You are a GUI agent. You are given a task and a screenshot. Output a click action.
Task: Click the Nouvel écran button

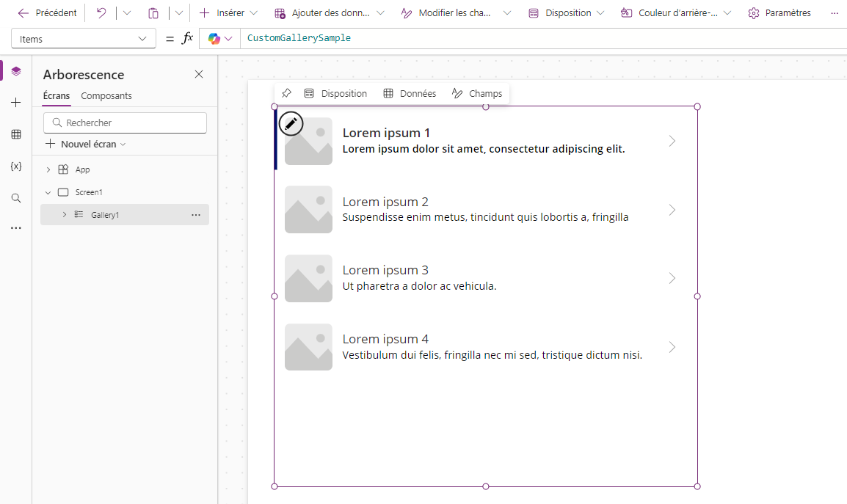point(85,145)
